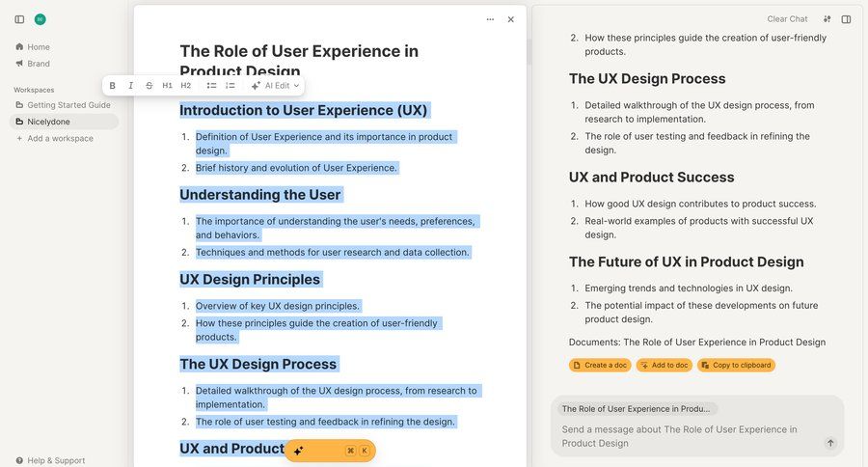868x467 pixels.
Task: Open chat settings sparkle icon
Action: point(827,19)
